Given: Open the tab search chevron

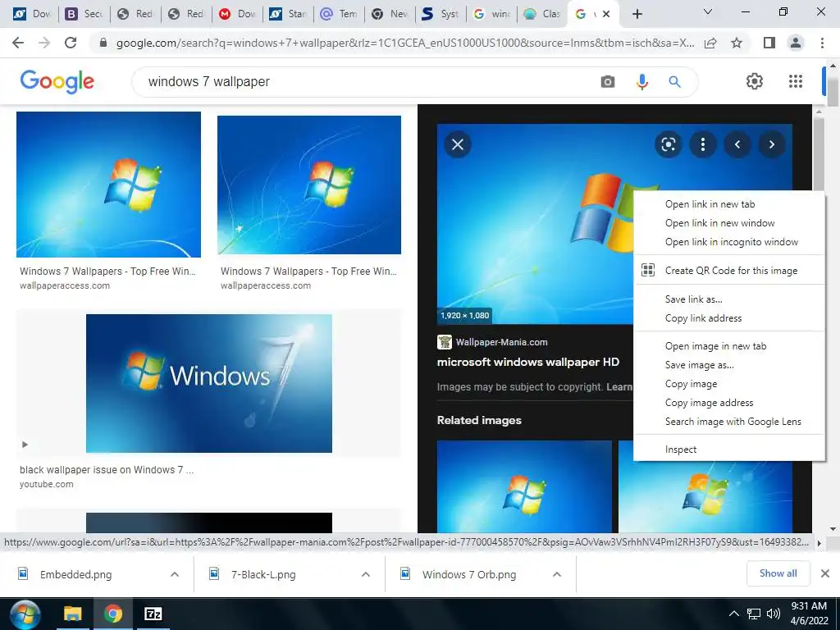Looking at the screenshot, I should [x=708, y=11].
